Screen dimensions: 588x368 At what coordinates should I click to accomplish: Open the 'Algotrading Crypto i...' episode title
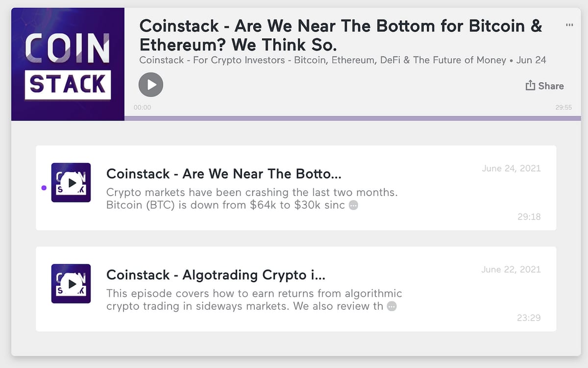(x=216, y=275)
